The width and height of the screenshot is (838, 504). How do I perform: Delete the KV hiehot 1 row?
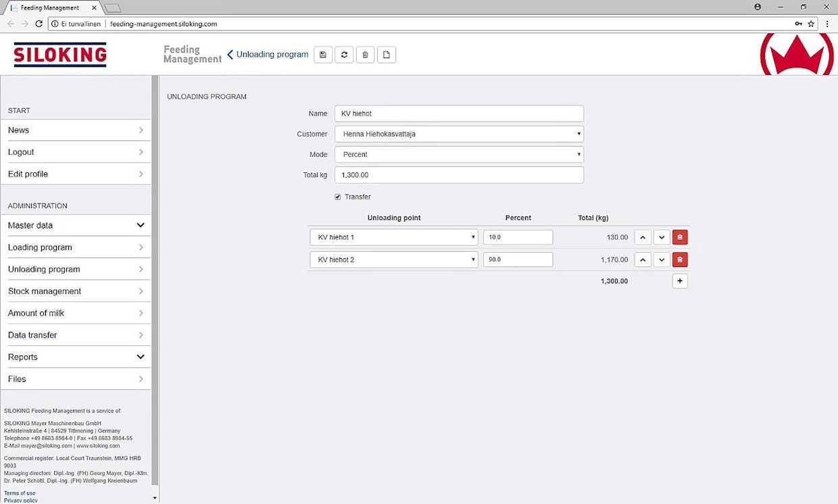point(680,237)
